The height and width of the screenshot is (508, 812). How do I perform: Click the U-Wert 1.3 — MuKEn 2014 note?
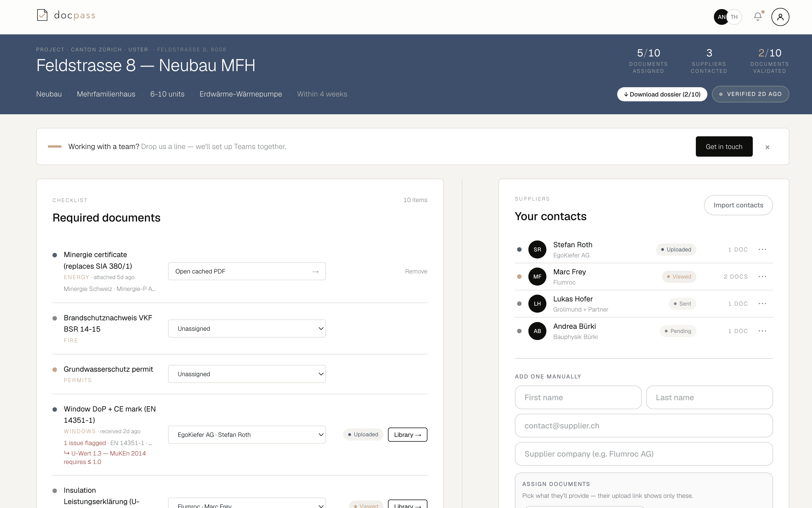(x=105, y=457)
